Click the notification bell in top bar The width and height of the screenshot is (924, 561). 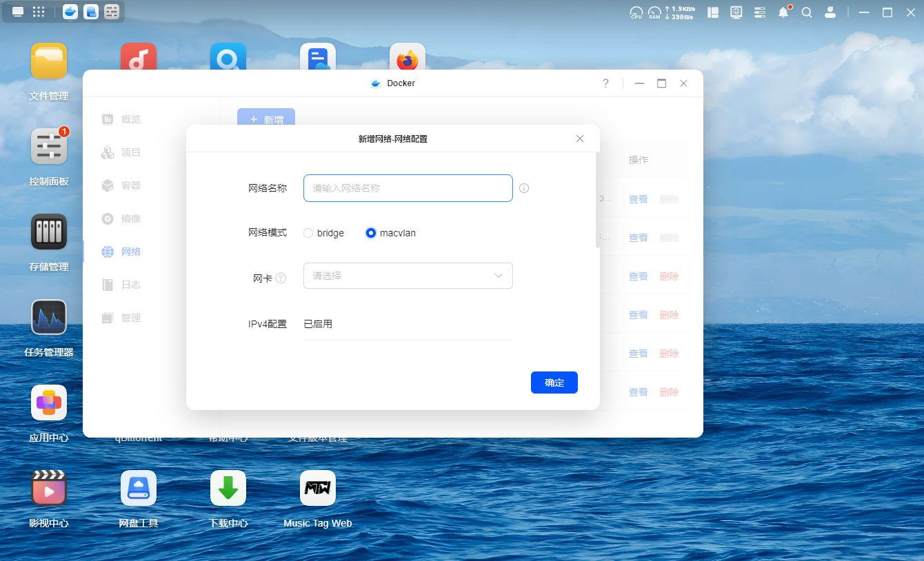783,12
